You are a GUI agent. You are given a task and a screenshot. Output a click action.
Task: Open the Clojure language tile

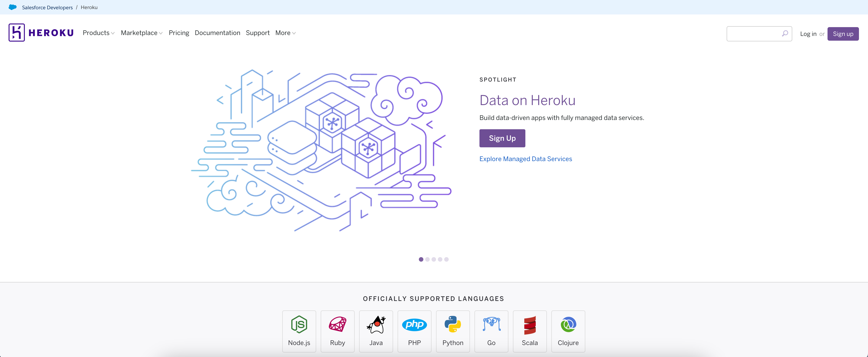coord(568,331)
